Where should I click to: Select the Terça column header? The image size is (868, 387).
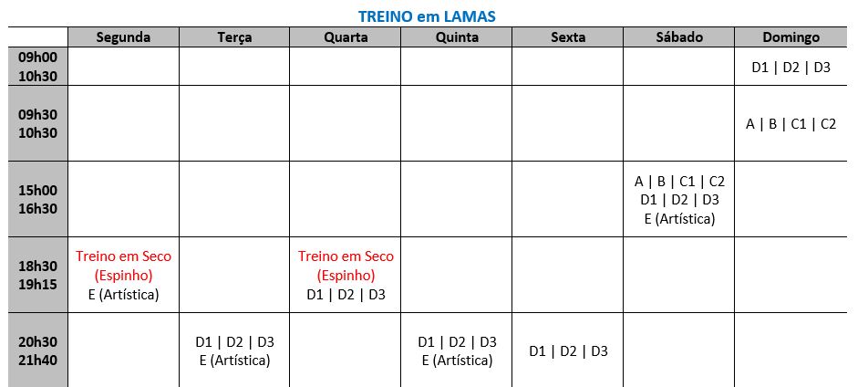234,37
